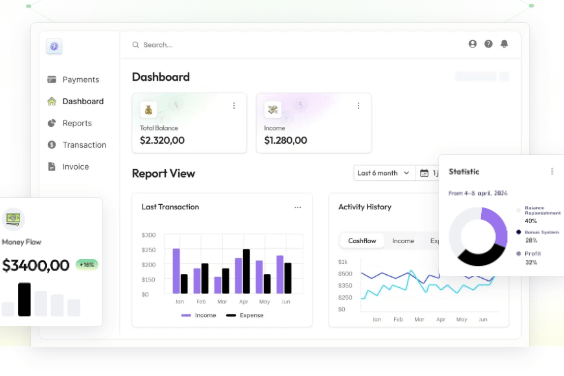Click the Statistic date range text
Viewport: 564px width, 376px height.
(x=478, y=193)
